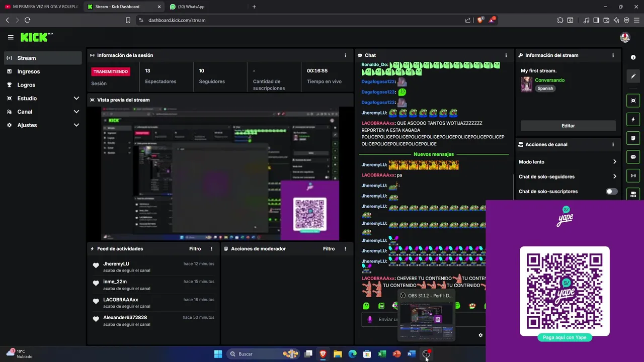Select Logros in the sidebar
This screenshot has width=644, height=362.
click(x=43, y=85)
